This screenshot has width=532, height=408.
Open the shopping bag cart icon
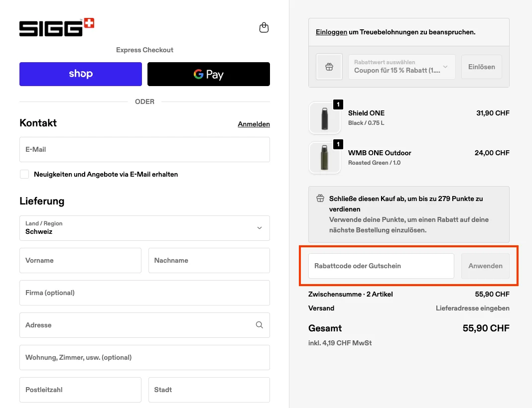264,28
